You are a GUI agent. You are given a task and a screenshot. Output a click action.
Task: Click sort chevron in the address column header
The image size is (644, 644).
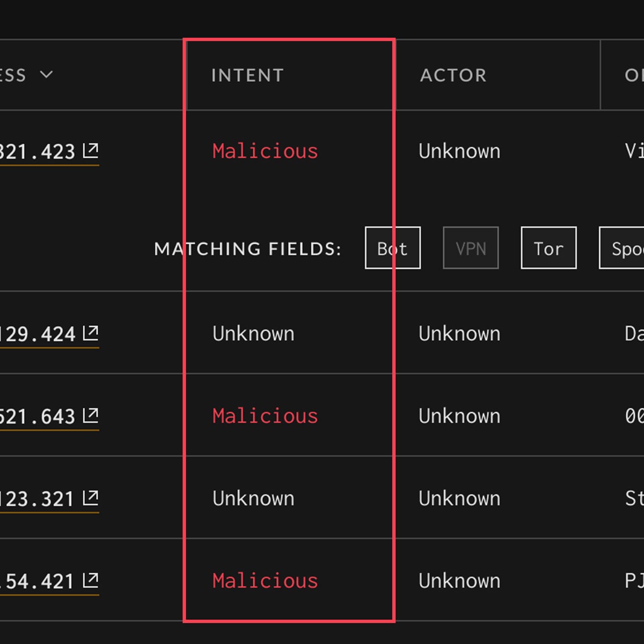(47, 75)
